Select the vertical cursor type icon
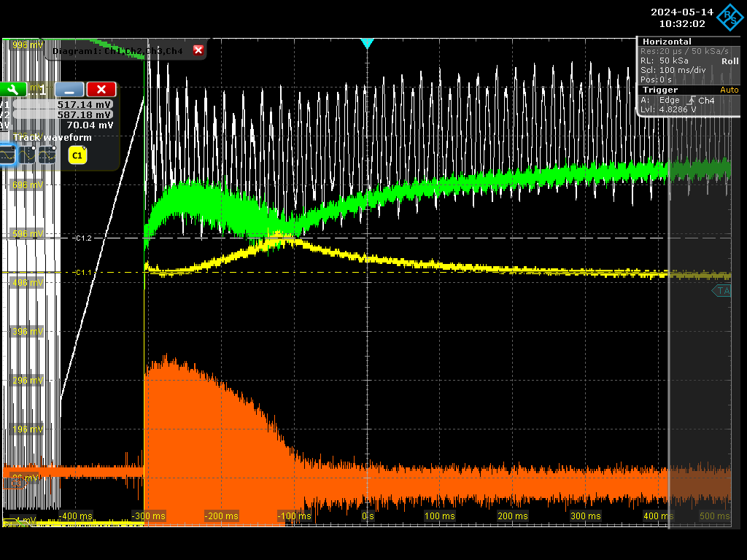The height and width of the screenshot is (560, 747). pos(27,155)
